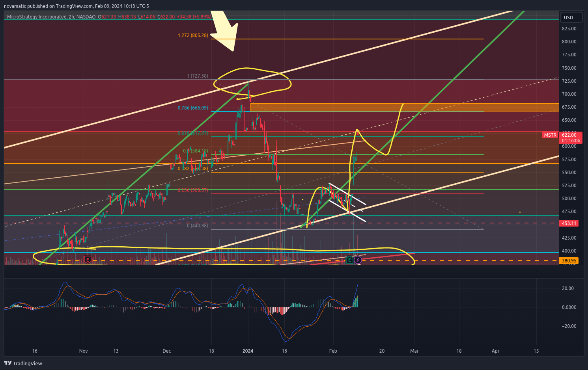Click the 2024 label on time axis

(248, 351)
